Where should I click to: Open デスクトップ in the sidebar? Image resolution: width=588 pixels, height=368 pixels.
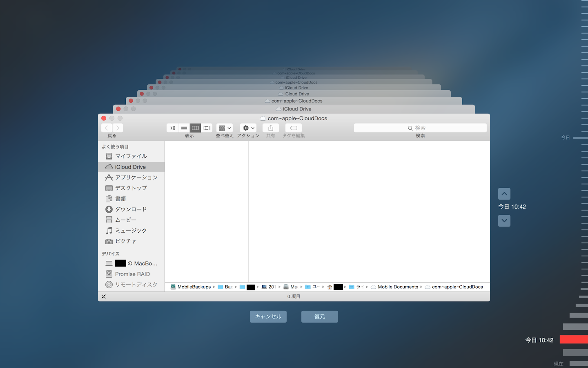(x=131, y=188)
